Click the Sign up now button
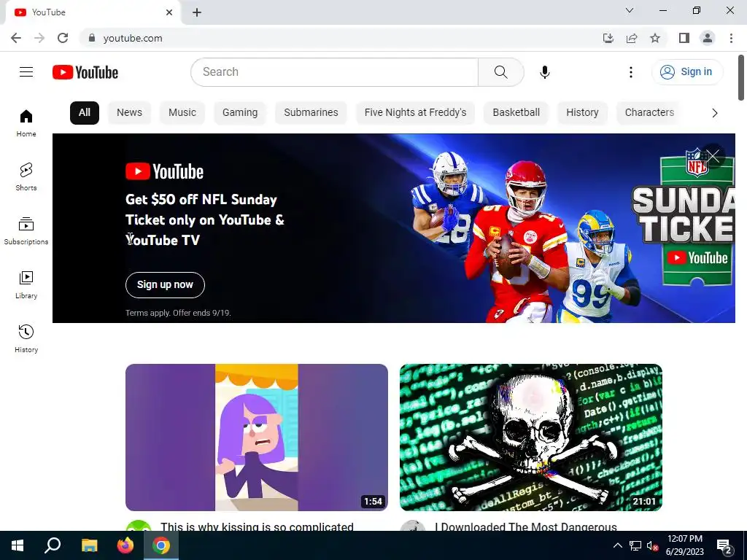 click(x=165, y=285)
